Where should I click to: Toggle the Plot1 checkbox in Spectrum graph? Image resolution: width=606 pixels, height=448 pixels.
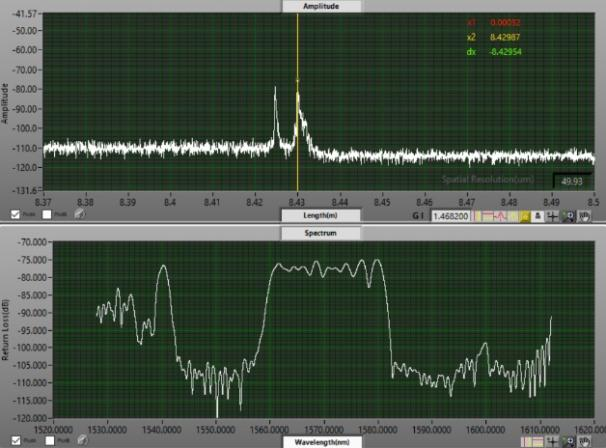pos(46,439)
